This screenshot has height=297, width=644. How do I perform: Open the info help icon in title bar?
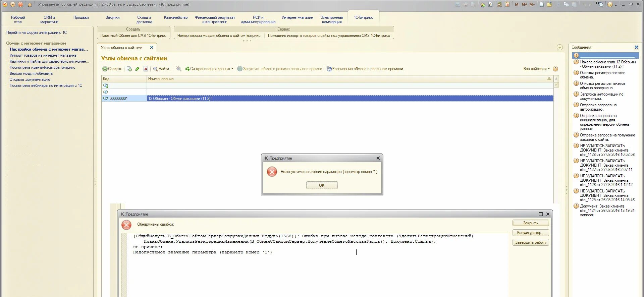coord(610,4)
